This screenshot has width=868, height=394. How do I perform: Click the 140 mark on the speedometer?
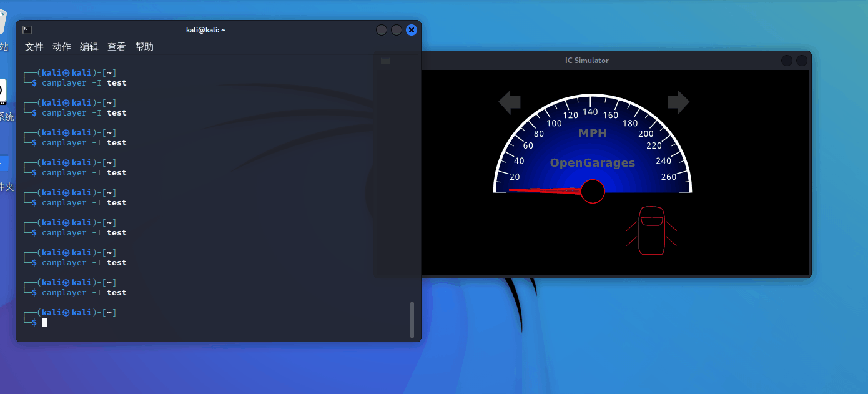pos(590,112)
